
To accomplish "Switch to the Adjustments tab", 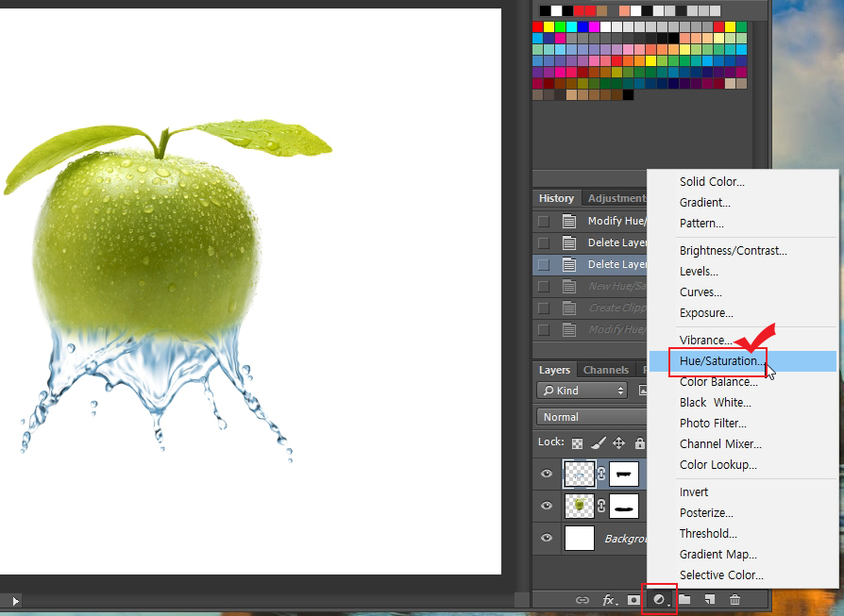I will (616, 198).
